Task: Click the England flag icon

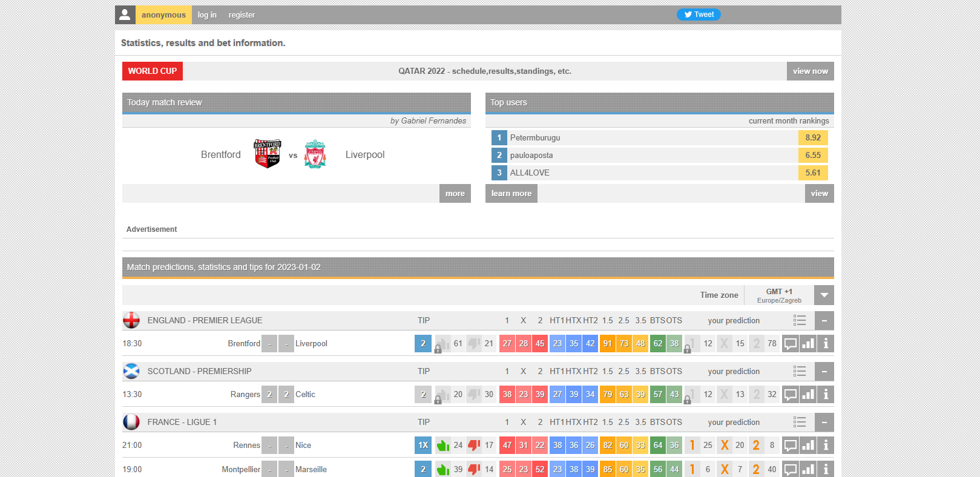Action: point(131,320)
